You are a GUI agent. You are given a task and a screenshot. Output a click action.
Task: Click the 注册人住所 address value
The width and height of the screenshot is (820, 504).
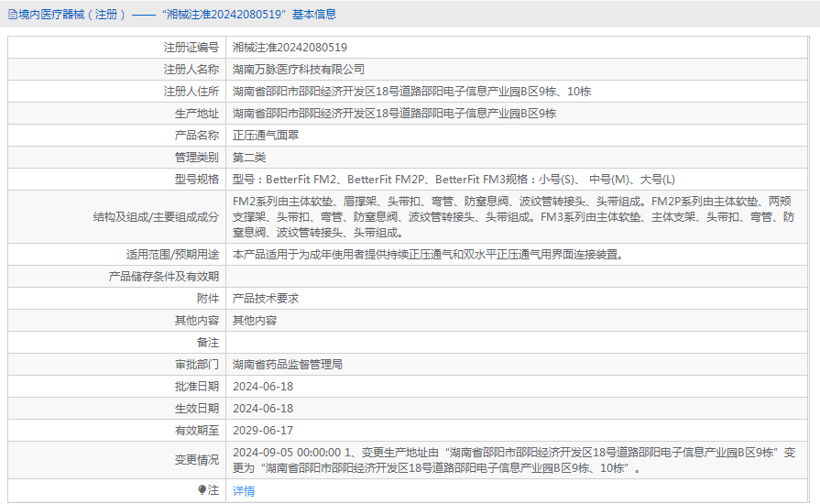412,92
